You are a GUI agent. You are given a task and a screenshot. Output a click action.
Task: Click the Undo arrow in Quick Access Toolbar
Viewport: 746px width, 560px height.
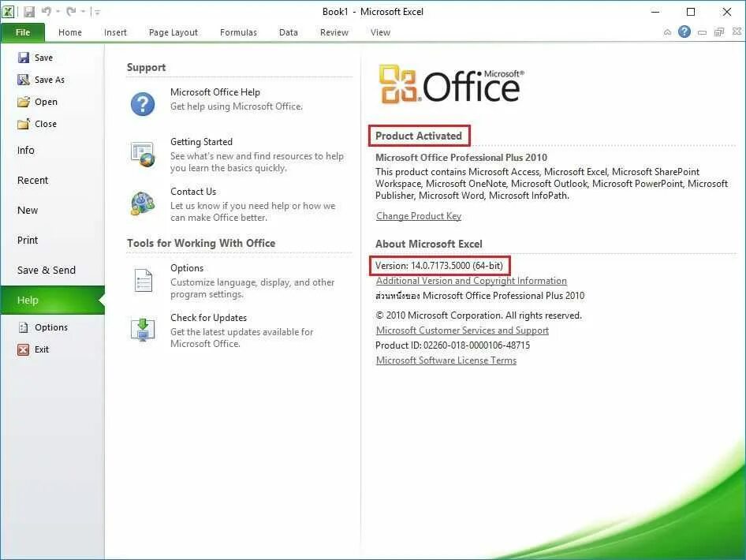pyautogui.click(x=47, y=11)
